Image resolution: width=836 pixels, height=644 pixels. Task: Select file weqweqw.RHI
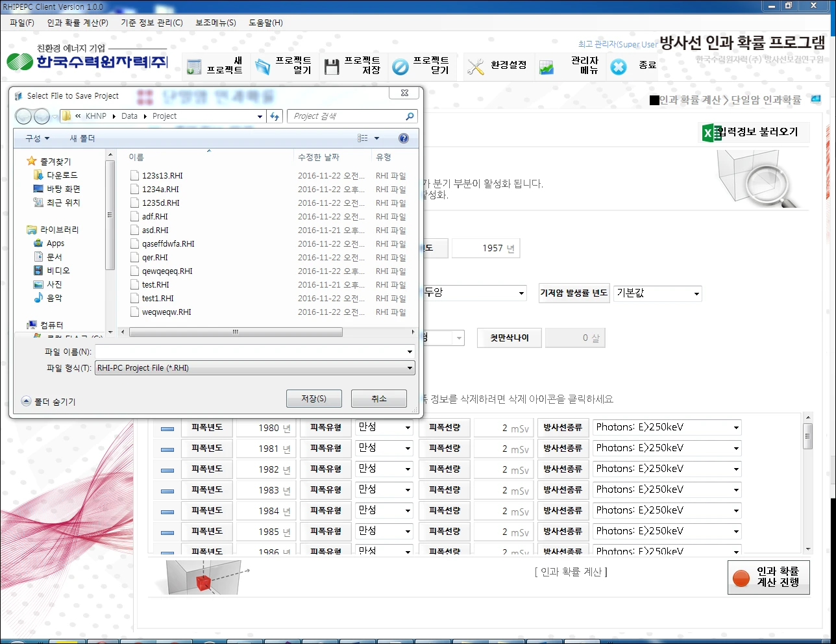pyautogui.click(x=166, y=312)
